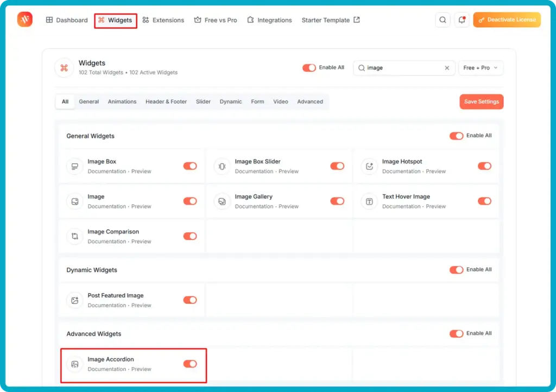Viewport: 556px width, 392px height.
Task: Open Documentation link under Image Gallery
Action: (254, 206)
